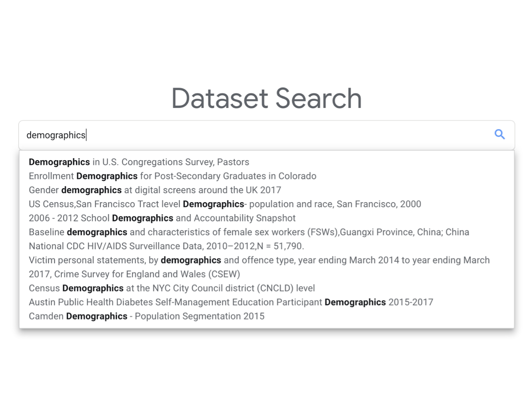Choose Austin Public Health Diabetes Self-Management Education suggestion
Screen dimensions: 532x397
231,302
